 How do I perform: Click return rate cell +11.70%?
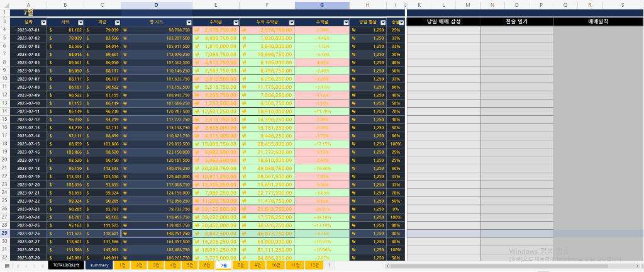pyautogui.click(x=322, y=111)
